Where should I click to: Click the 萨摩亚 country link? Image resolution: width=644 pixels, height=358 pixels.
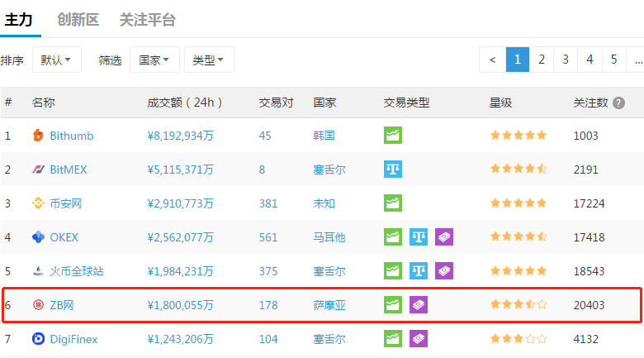[x=329, y=305]
